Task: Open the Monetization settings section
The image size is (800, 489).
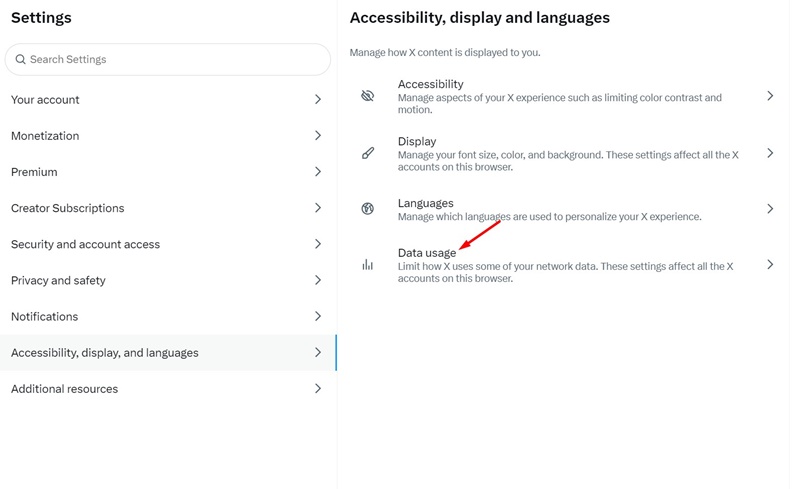Action: (x=168, y=136)
